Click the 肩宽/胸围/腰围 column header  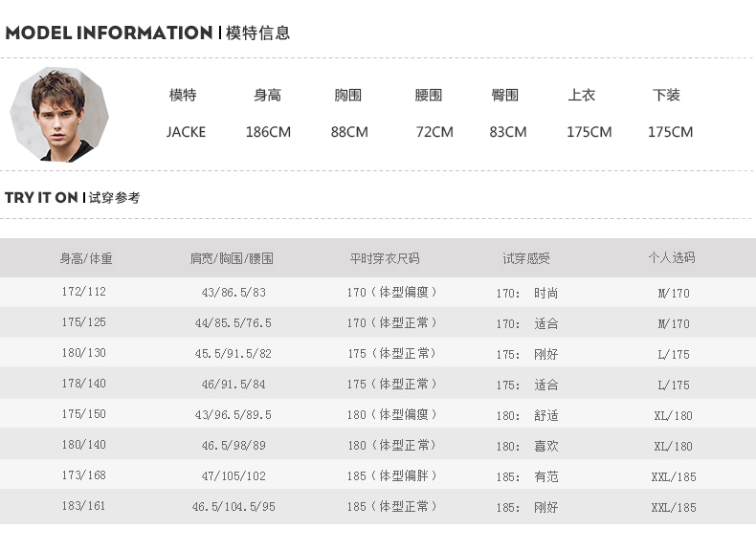pos(232,258)
